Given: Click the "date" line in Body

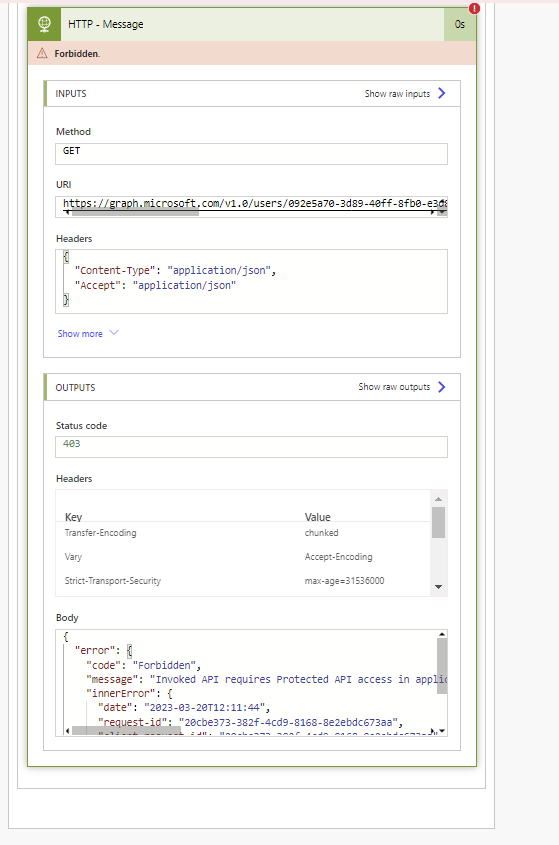Looking at the screenshot, I should point(184,707).
